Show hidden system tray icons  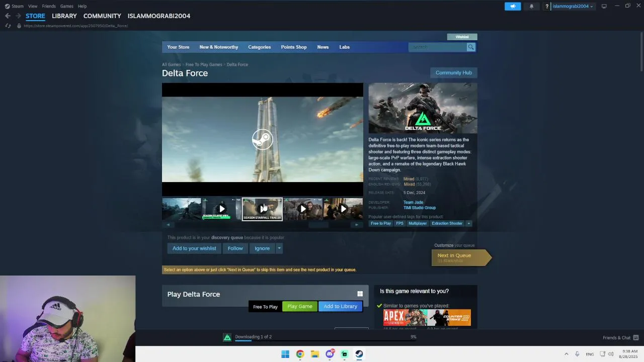click(x=566, y=354)
